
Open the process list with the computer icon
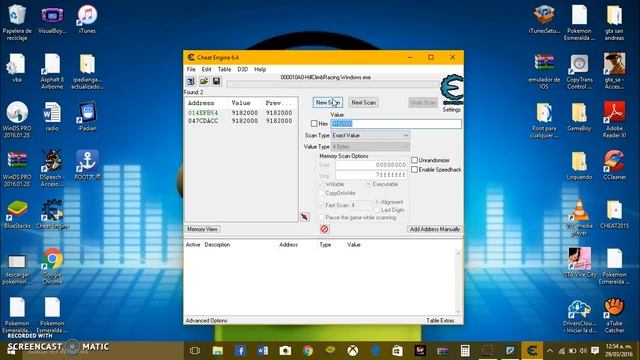point(191,82)
